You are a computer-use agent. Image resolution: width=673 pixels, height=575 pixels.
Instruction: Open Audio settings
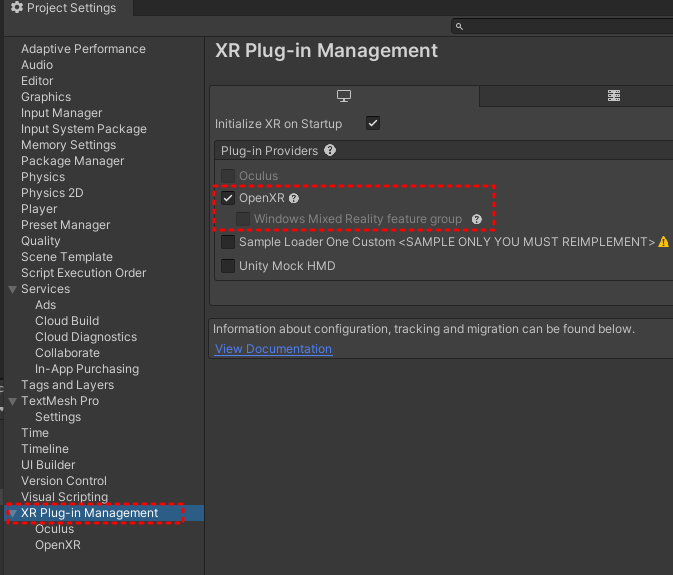pos(37,65)
